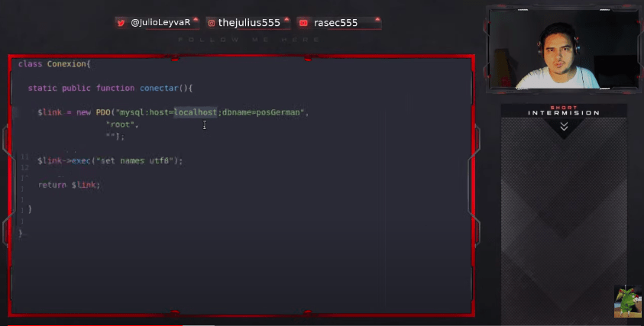Click the exec("set names utf8") line

(x=110, y=161)
